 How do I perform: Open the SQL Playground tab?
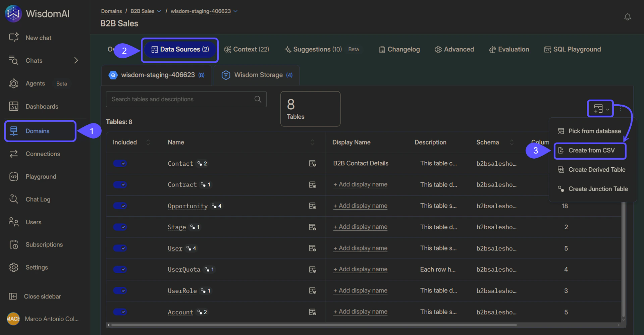572,49
